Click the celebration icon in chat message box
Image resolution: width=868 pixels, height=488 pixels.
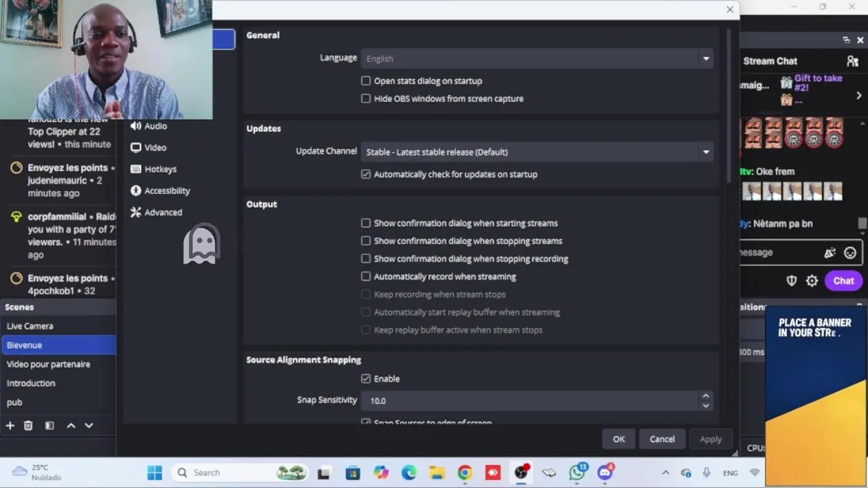(x=830, y=253)
